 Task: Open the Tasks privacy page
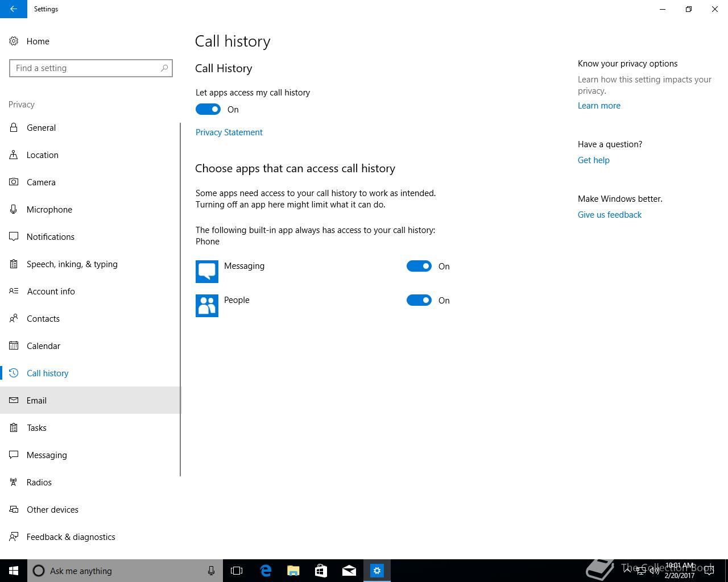[90, 427]
